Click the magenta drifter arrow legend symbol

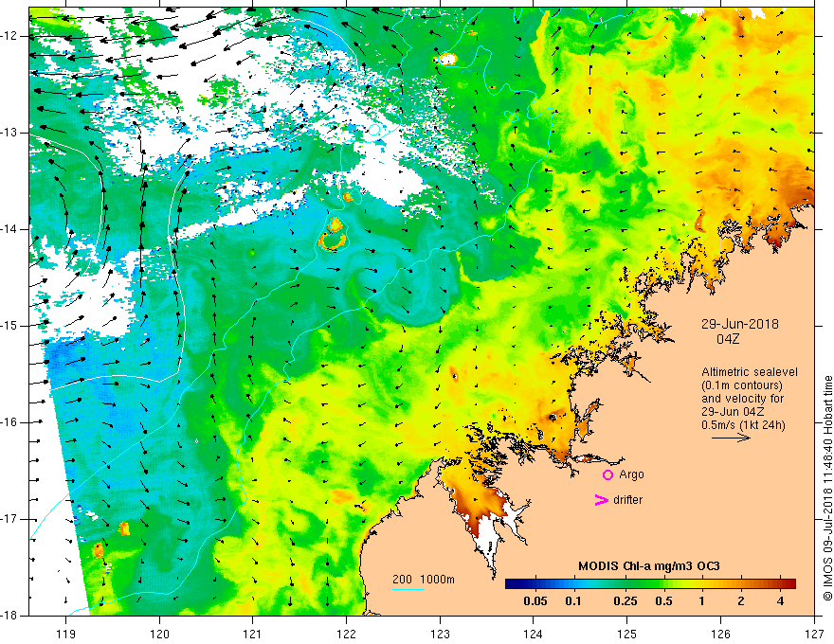tap(602, 500)
